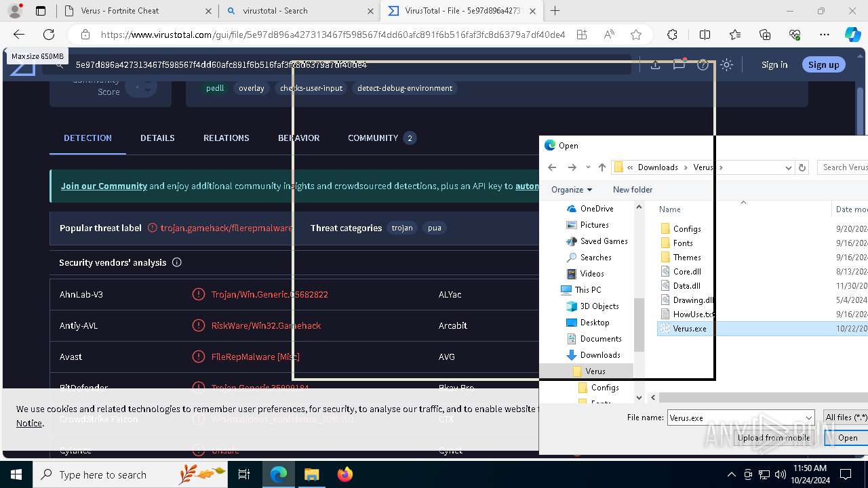Open Browser essentials icon
Screen dimensions: 868x488
(795, 35)
